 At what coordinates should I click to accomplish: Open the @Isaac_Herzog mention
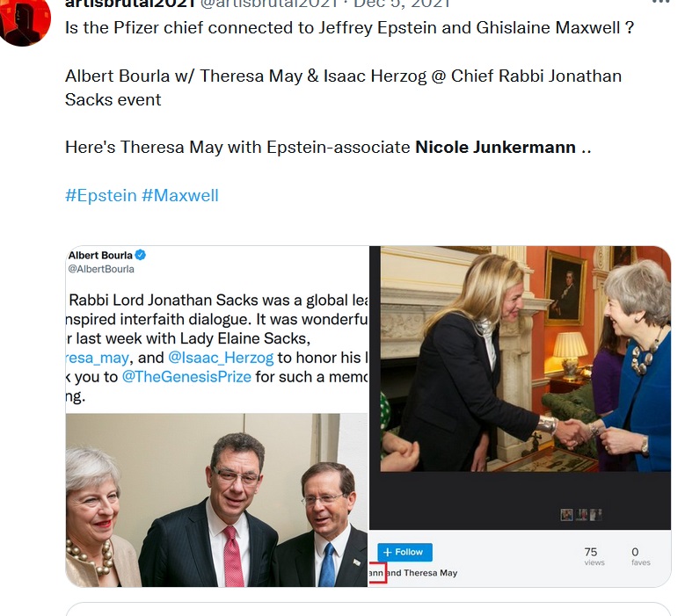(221, 358)
